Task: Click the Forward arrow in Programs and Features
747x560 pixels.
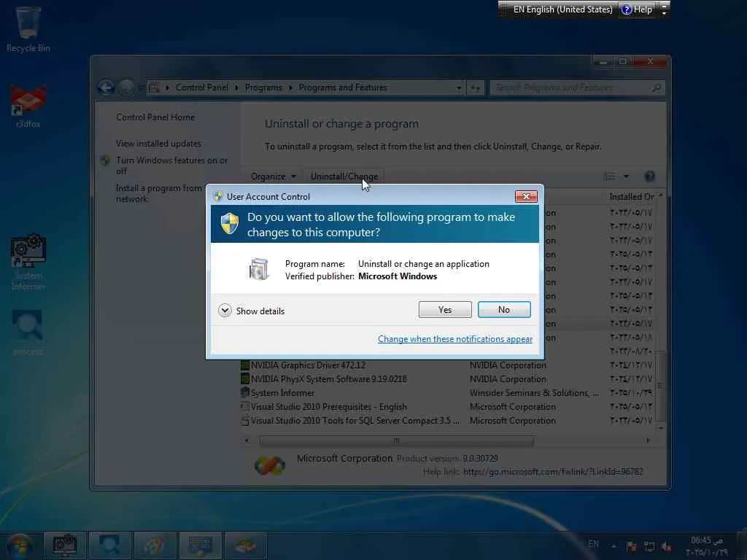Action: (x=126, y=87)
